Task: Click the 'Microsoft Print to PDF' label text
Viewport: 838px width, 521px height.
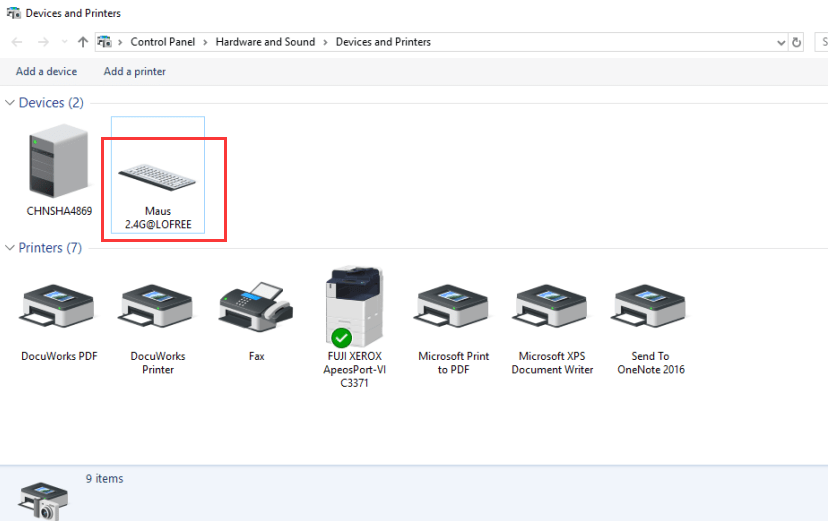Action: click(453, 363)
